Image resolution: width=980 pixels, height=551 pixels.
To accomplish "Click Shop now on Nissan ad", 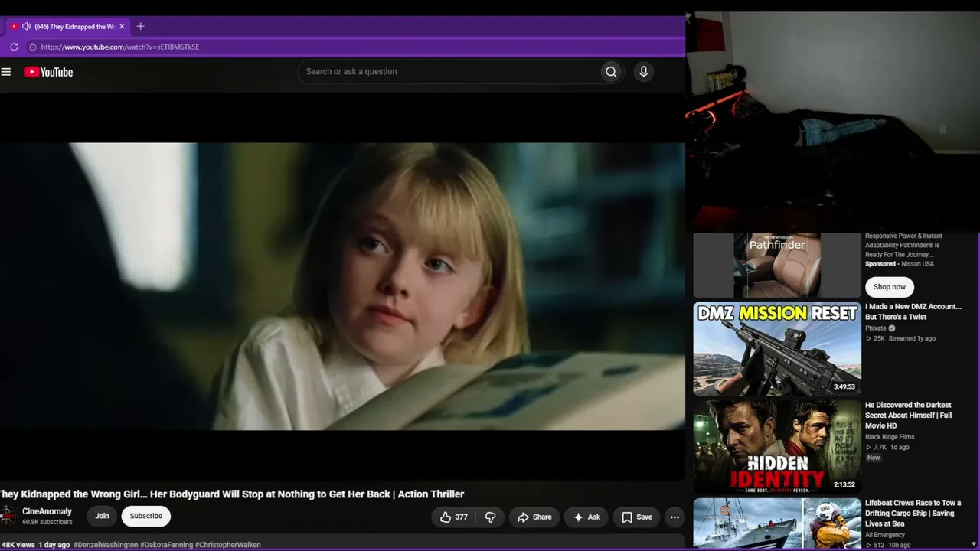I will 890,287.
